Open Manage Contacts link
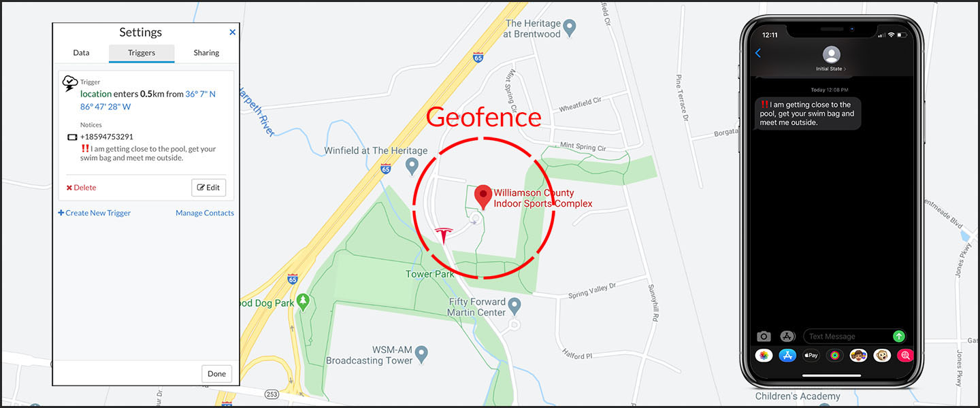Viewport: 980px width, 408px height. point(205,213)
